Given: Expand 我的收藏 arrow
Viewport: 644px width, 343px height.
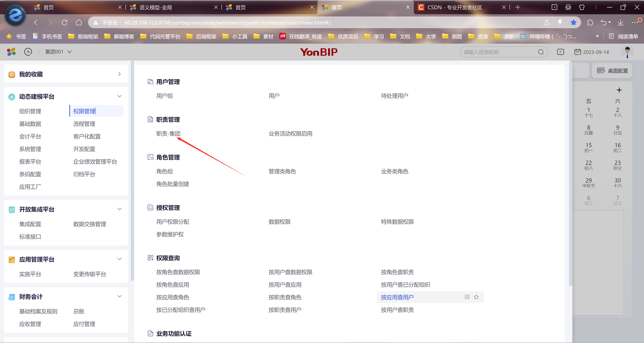Looking at the screenshot, I should [120, 74].
